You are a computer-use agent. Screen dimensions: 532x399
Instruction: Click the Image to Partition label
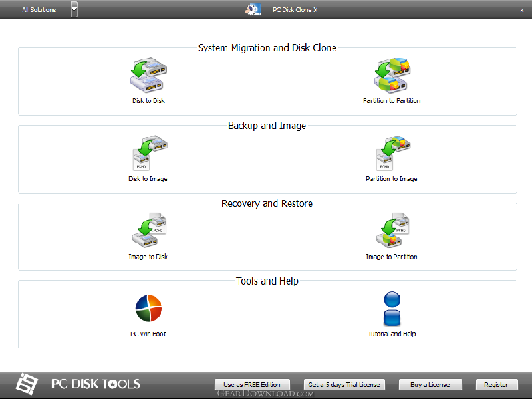coord(392,257)
